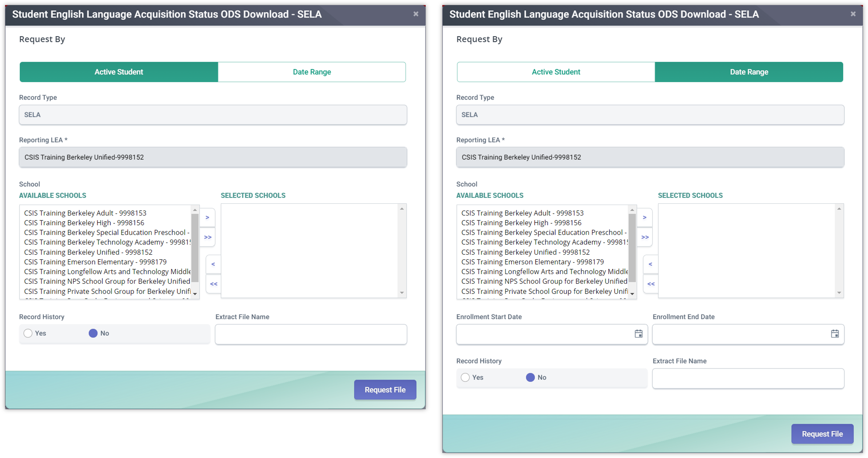The height and width of the screenshot is (458, 868).
Task: Select No for Record History in left dialog
Action: click(93, 333)
